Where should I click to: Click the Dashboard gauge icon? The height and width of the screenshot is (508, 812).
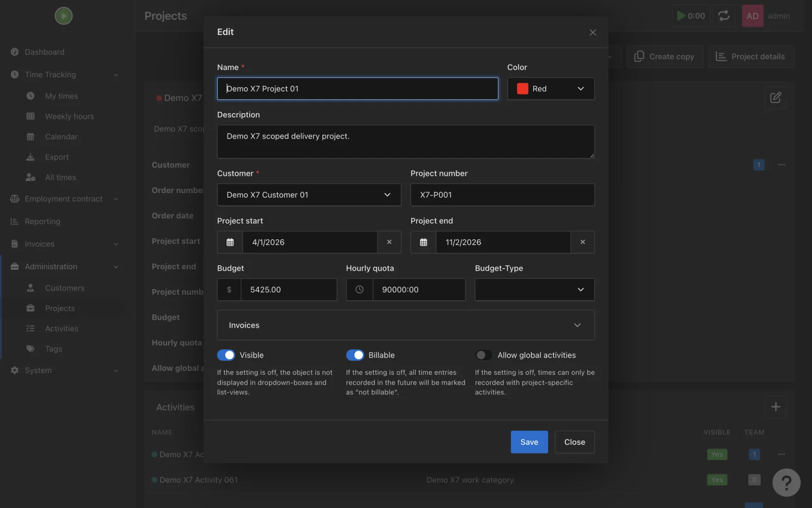pos(15,52)
